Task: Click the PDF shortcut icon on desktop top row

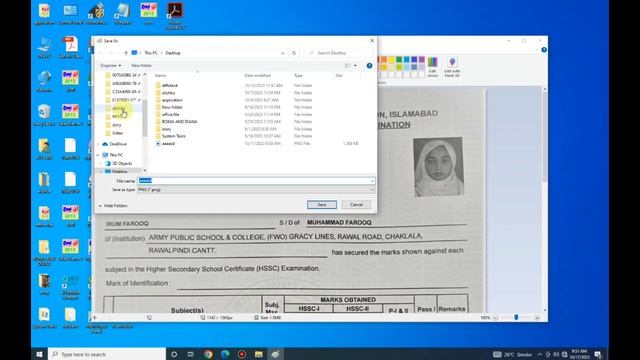Action: tap(175, 16)
